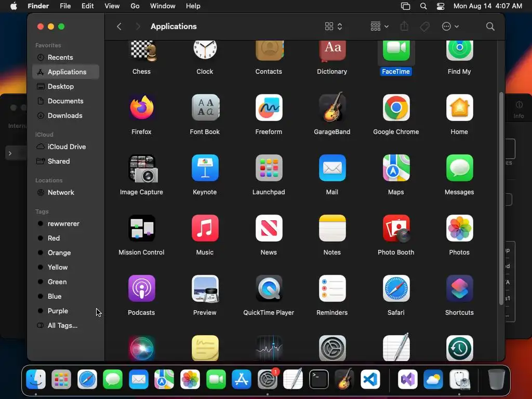This screenshot has height=399, width=532.
Task: Select the Image Capture app
Action: pyautogui.click(x=143, y=168)
